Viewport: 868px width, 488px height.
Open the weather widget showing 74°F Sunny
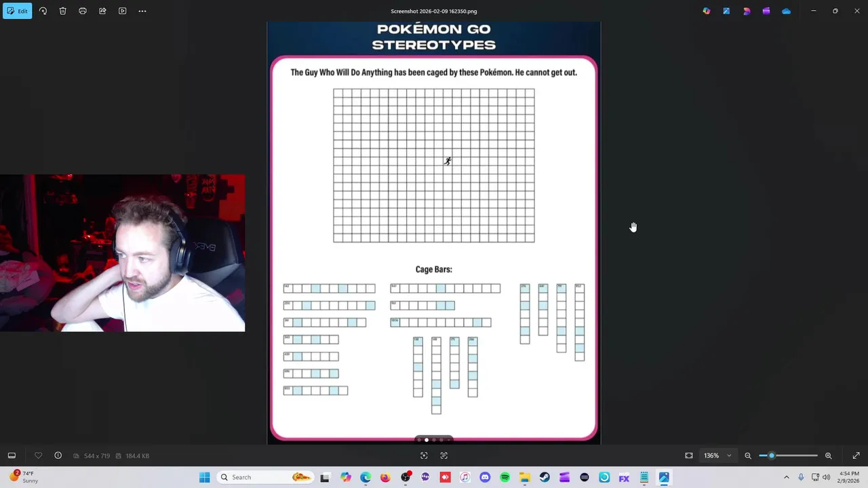24,477
